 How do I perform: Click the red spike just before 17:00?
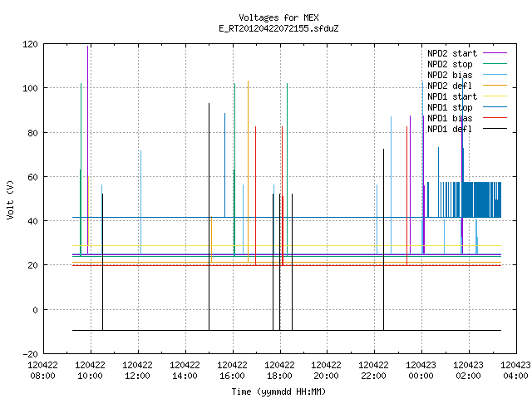(255, 196)
